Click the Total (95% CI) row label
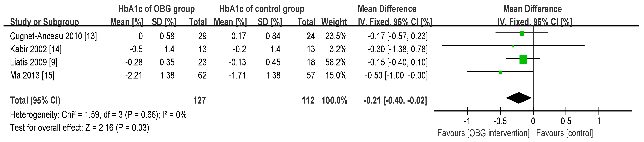Image resolution: width=644 pixels, height=142 pixels. click(35, 101)
